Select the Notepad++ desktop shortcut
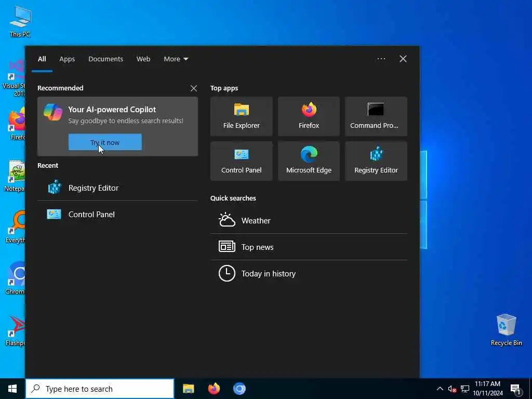The width and height of the screenshot is (532, 399). coord(14,176)
